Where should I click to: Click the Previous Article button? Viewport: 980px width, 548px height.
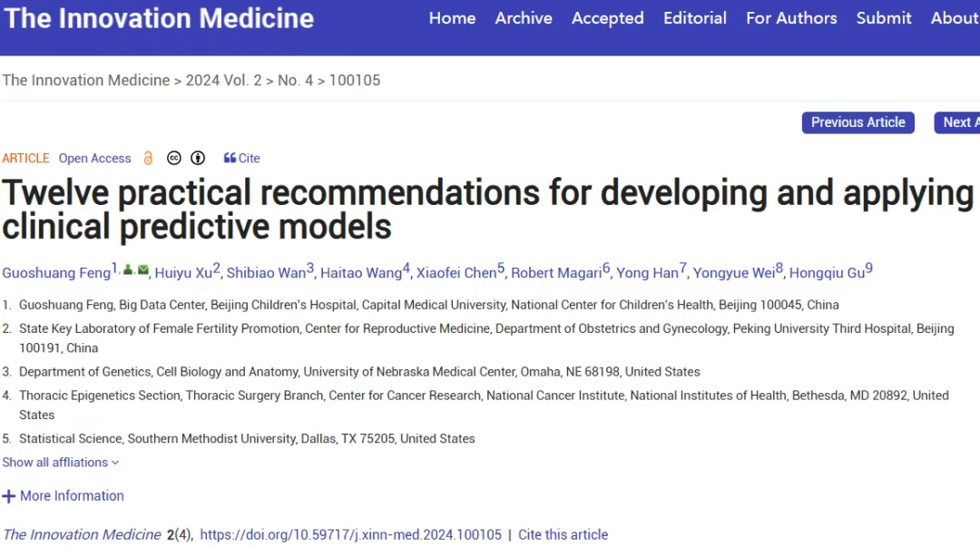tap(858, 122)
